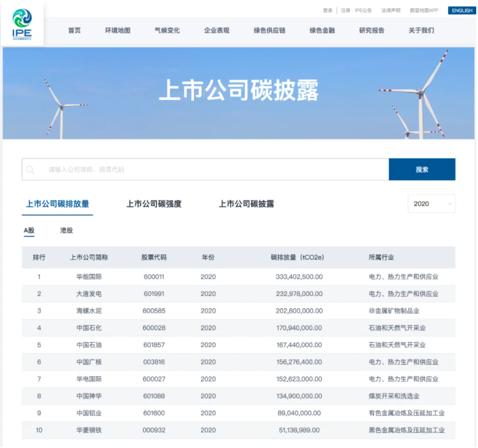Click company name 华能国际
Image resolution: width=478 pixels, height=448 pixels.
(x=89, y=277)
